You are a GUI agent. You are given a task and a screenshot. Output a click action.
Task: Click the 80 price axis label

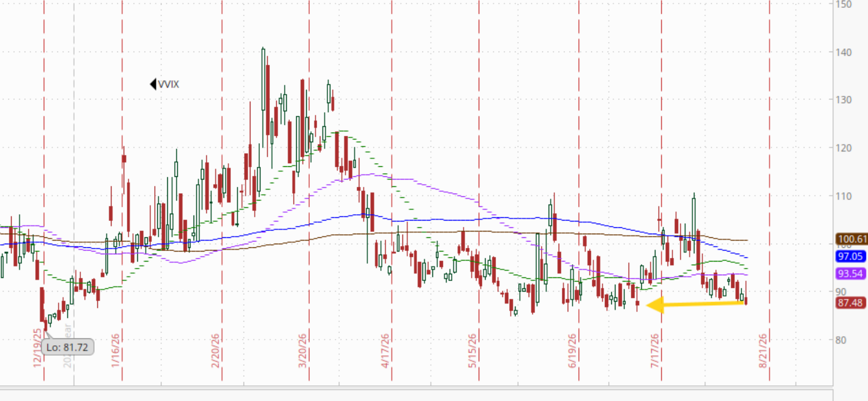tap(841, 340)
